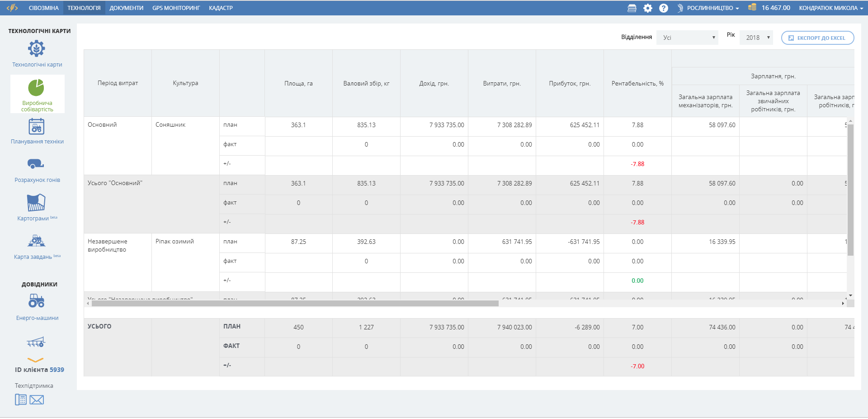Click the horizontal table scrollbar
868x419 pixels.
click(295, 304)
